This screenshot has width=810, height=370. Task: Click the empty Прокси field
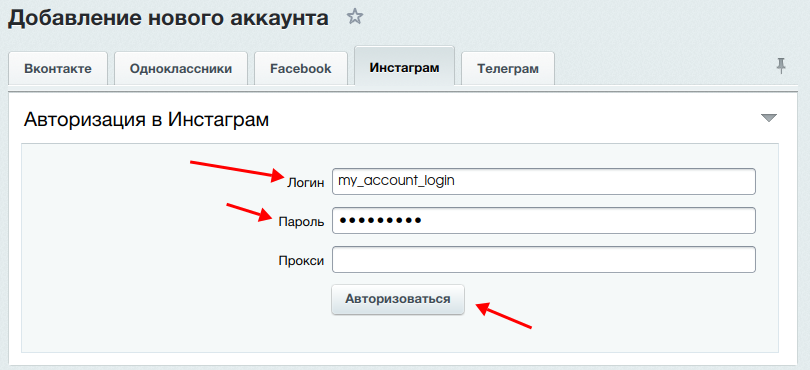pyautogui.click(x=544, y=259)
